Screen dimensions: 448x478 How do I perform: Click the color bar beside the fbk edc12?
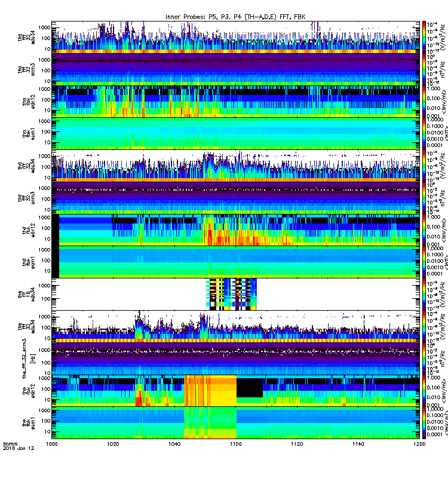pos(424,391)
